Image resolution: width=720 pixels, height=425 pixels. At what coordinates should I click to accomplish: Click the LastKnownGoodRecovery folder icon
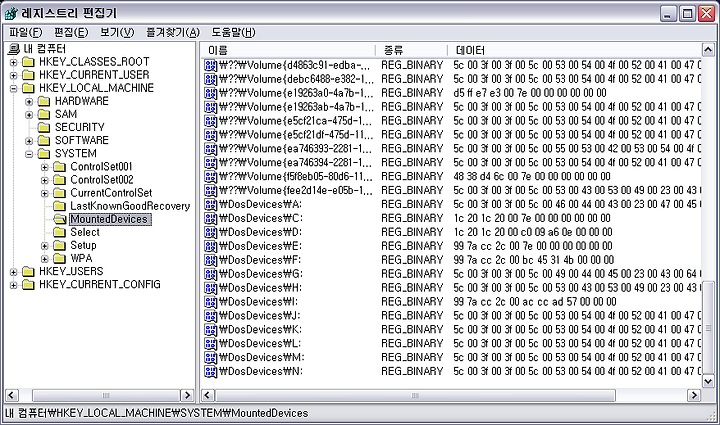pos(60,206)
